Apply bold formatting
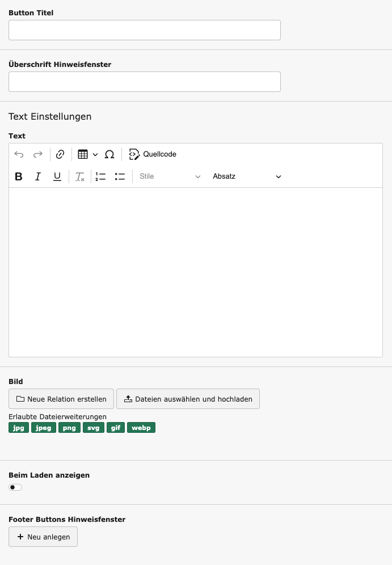This screenshot has width=392, height=565. pyautogui.click(x=19, y=176)
